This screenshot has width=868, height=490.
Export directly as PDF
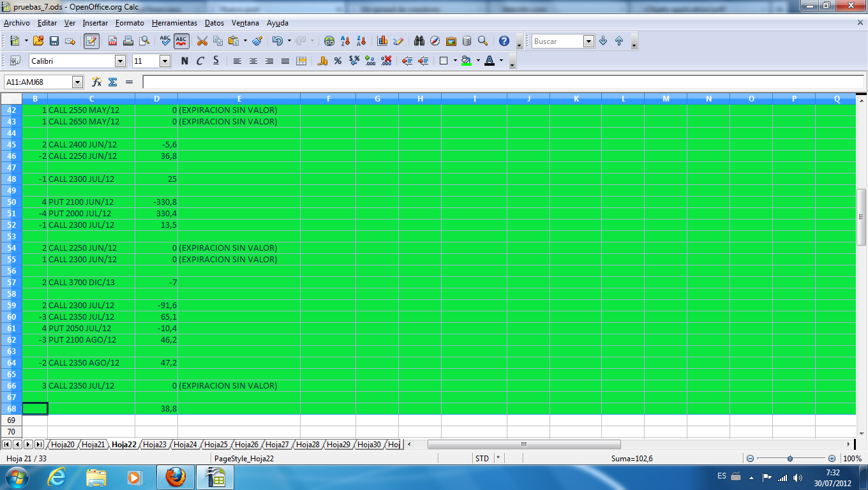point(112,41)
